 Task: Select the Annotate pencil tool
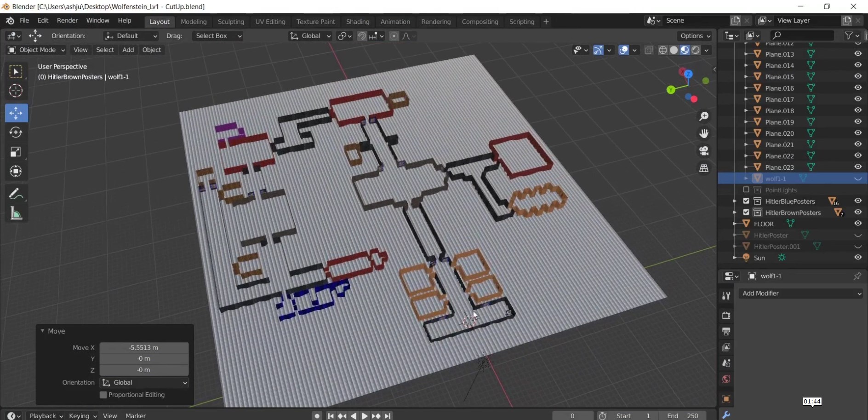pyautogui.click(x=16, y=194)
